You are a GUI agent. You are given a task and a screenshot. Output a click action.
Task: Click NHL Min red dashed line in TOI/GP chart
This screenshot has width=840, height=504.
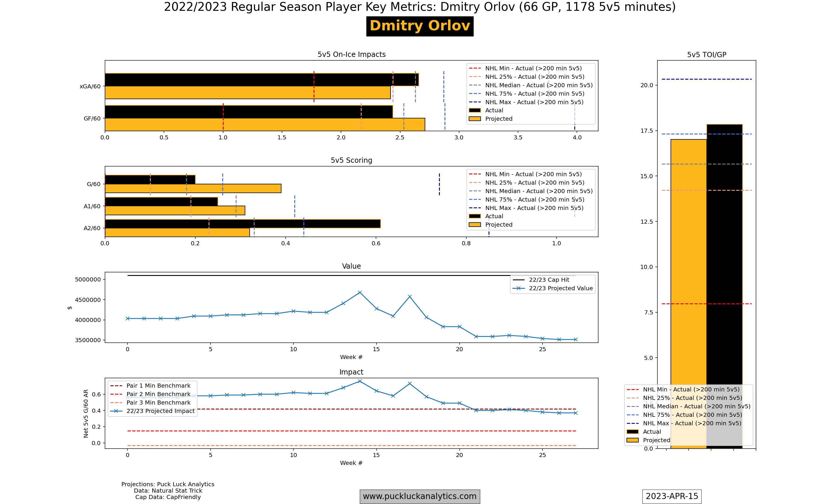tap(707, 304)
